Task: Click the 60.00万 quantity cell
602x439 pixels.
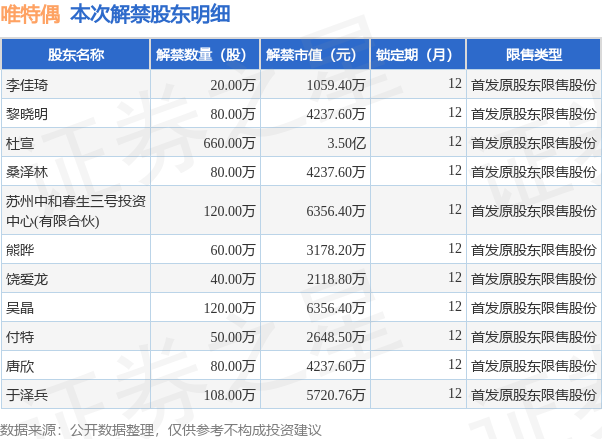Action: pos(205,250)
